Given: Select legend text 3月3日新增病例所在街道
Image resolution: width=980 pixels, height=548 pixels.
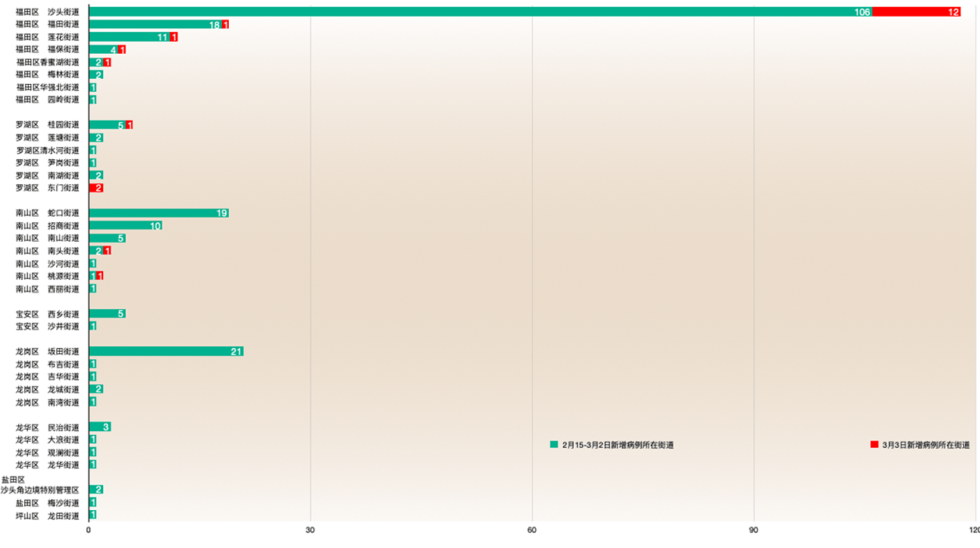Looking at the screenshot, I should 926,446.
